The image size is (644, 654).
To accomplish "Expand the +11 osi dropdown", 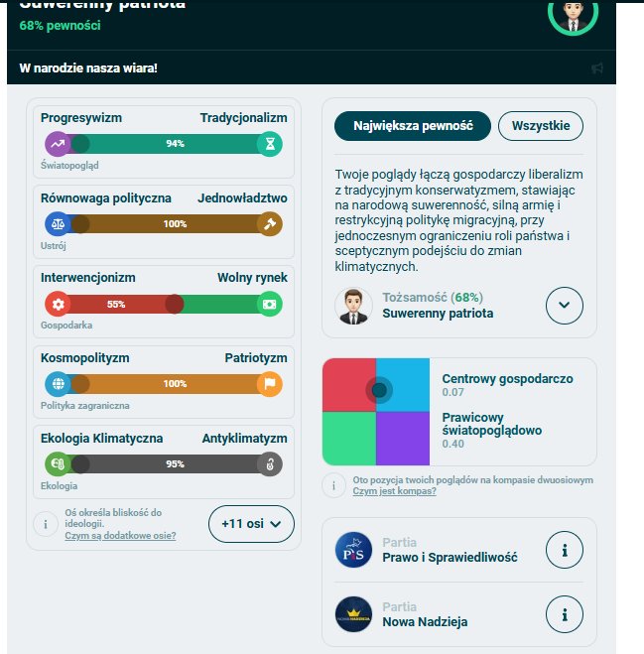I will coord(251,524).
